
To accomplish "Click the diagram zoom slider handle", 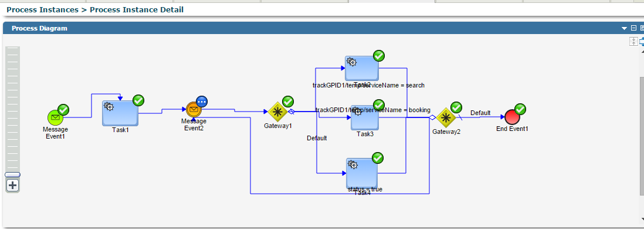I will (x=13, y=175).
